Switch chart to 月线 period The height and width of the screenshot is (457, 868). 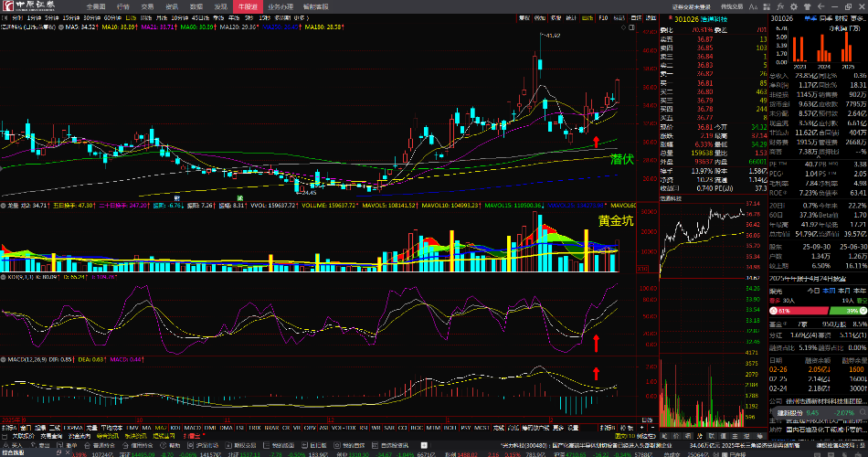pos(161,17)
